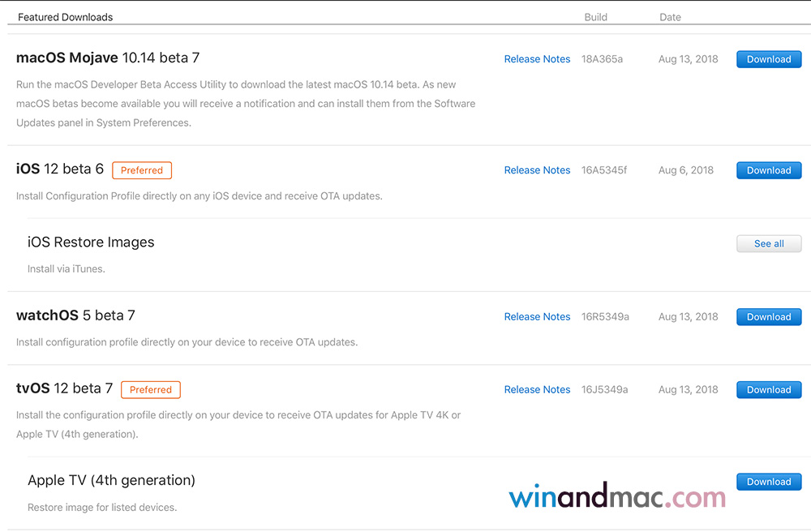View watchOS 5 beta 7 Release Notes
The height and width of the screenshot is (532, 811).
537,317
